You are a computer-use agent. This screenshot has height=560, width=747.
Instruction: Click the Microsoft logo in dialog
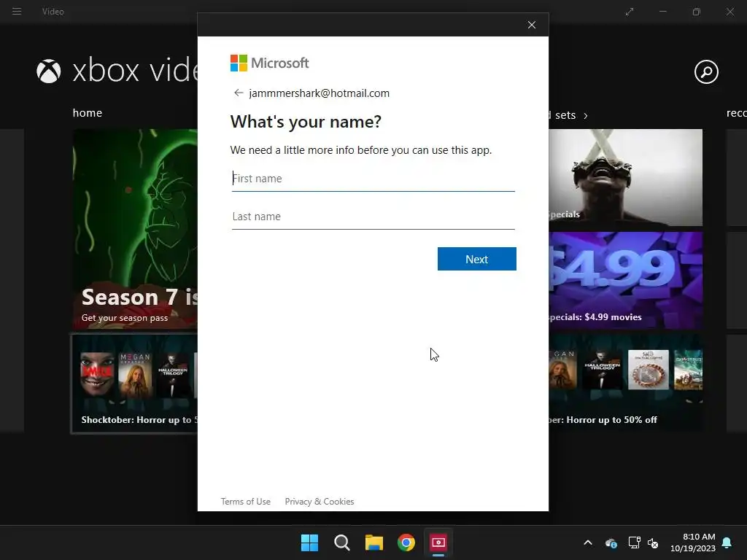[x=270, y=63]
